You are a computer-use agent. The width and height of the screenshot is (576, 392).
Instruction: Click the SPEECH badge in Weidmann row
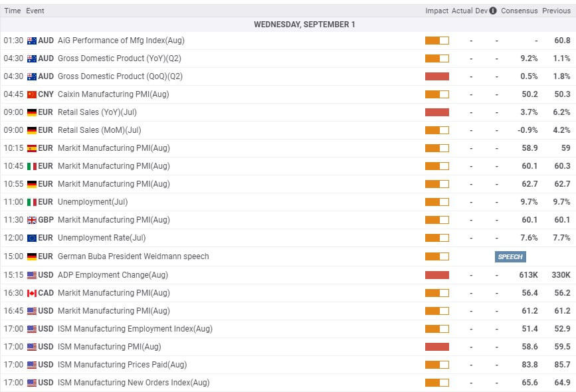[x=510, y=257]
